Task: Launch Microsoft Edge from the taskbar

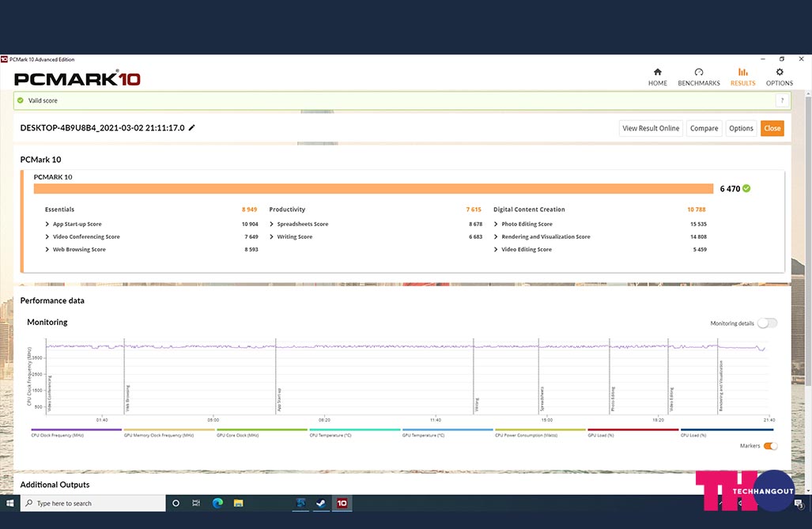Action: (217, 503)
